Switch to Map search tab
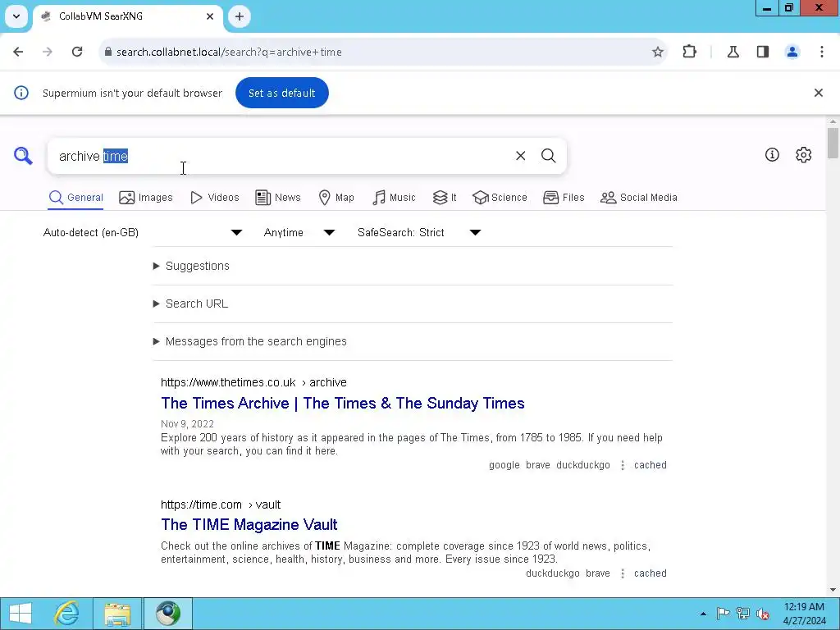The height and width of the screenshot is (630, 840). (336, 198)
